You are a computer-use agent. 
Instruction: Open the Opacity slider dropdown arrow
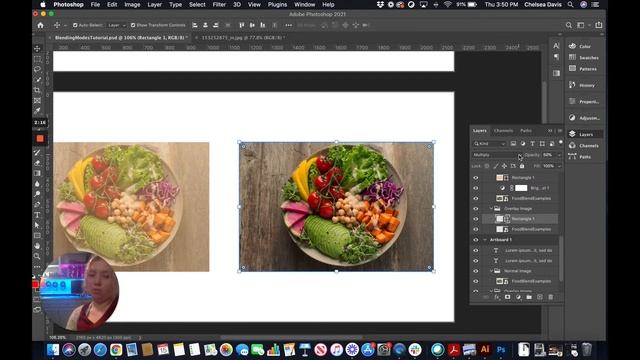(559, 155)
